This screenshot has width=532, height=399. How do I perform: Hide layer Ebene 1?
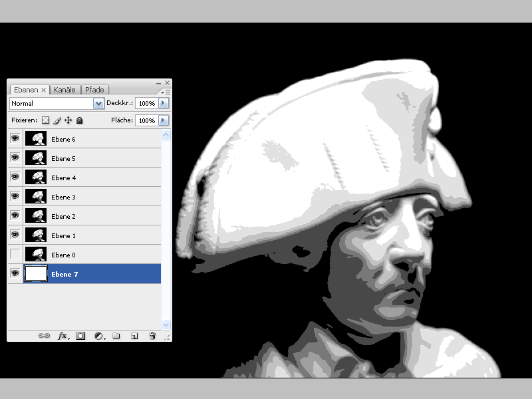click(x=15, y=235)
